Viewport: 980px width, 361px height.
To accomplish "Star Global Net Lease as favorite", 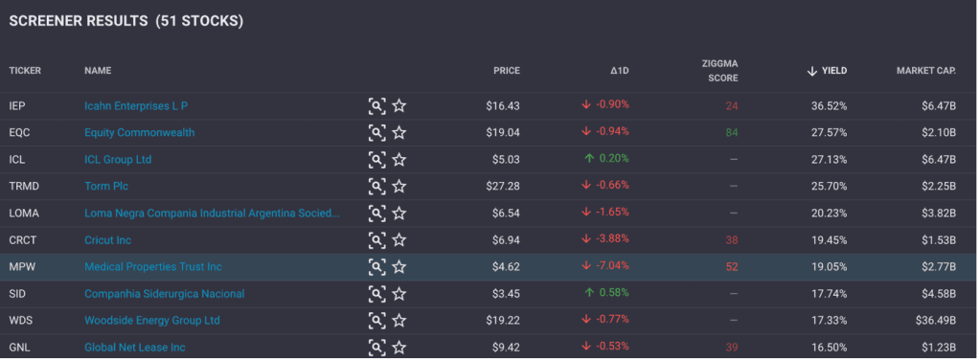I will point(399,348).
